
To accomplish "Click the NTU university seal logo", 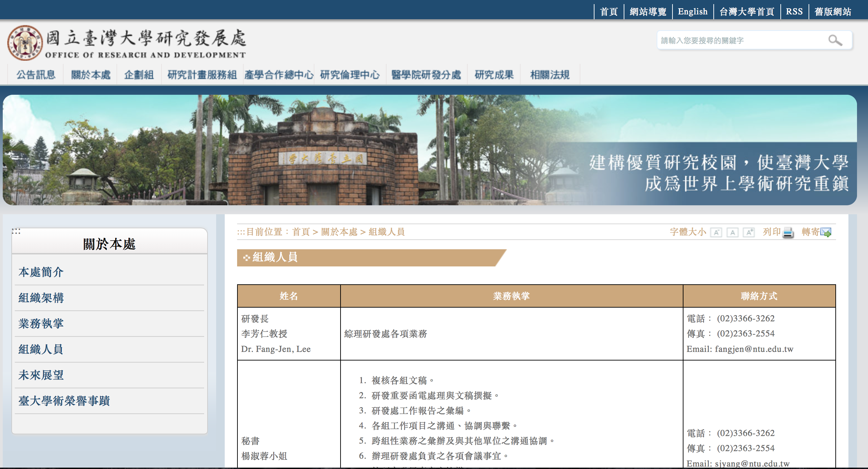I will 25,43.
